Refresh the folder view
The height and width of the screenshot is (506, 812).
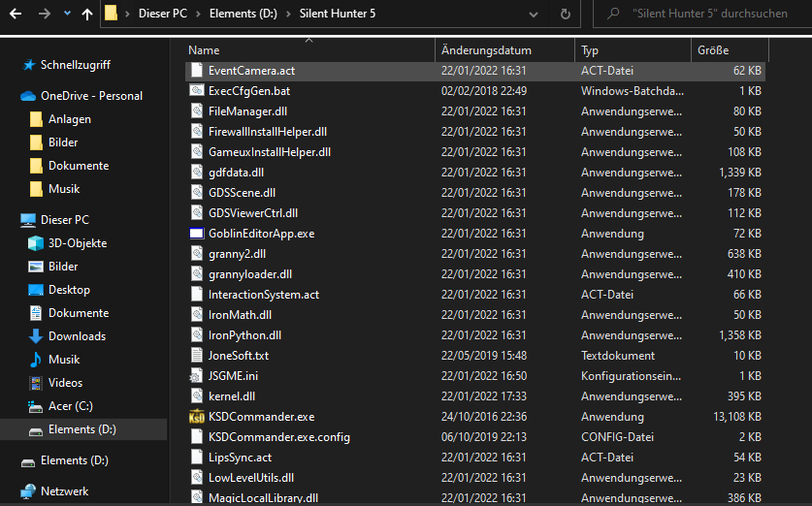(565, 14)
